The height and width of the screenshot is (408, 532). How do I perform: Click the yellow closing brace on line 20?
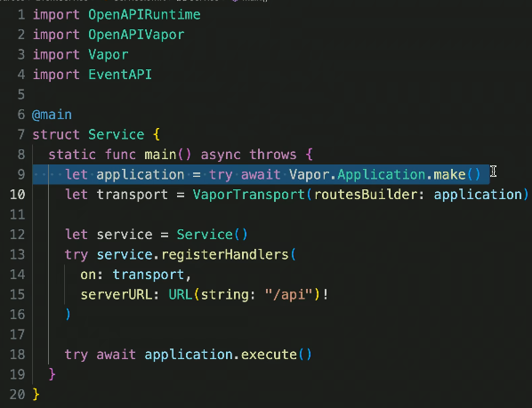click(x=36, y=395)
